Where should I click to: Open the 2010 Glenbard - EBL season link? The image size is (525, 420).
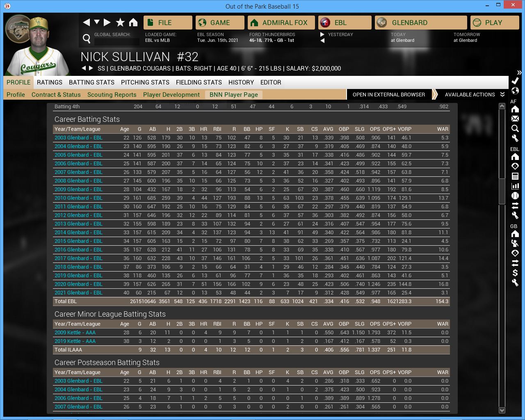click(x=78, y=198)
